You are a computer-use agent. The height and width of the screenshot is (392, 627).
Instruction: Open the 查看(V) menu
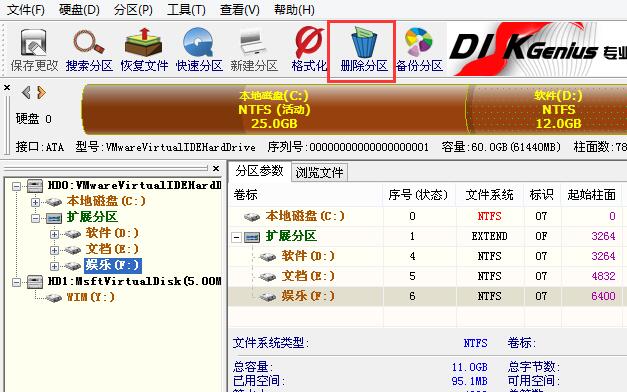point(240,10)
